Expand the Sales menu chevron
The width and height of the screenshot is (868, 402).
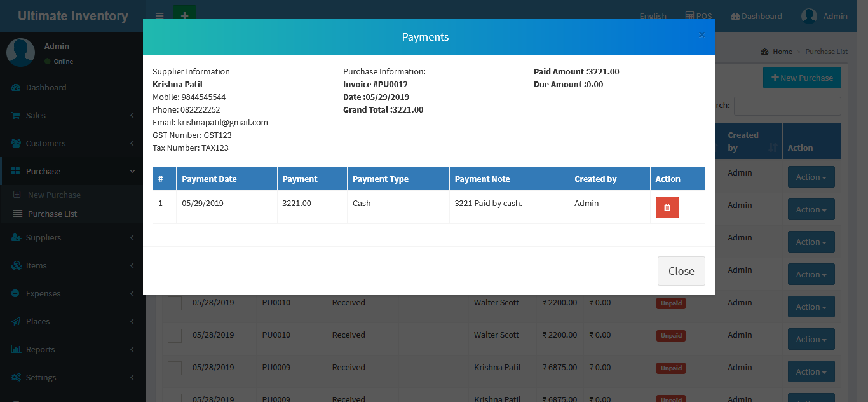click(x=132, y=116)
